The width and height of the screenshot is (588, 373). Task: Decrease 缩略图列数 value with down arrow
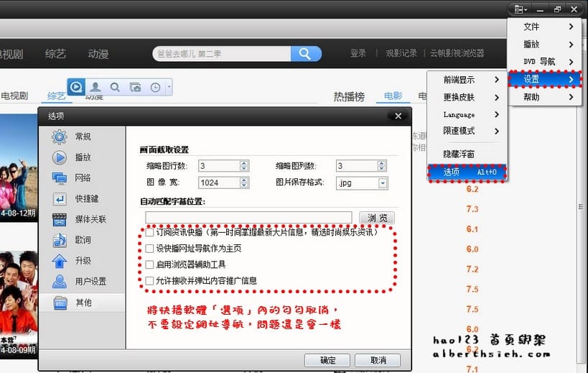tap(381, 168)
